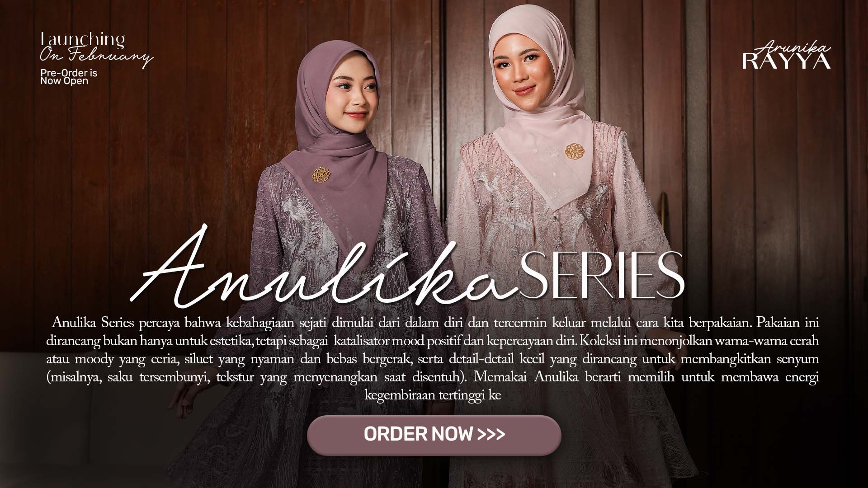Click the Launching On February text
Image resolution: width=868 pixels, height=488 pixels.
(96, 49)
